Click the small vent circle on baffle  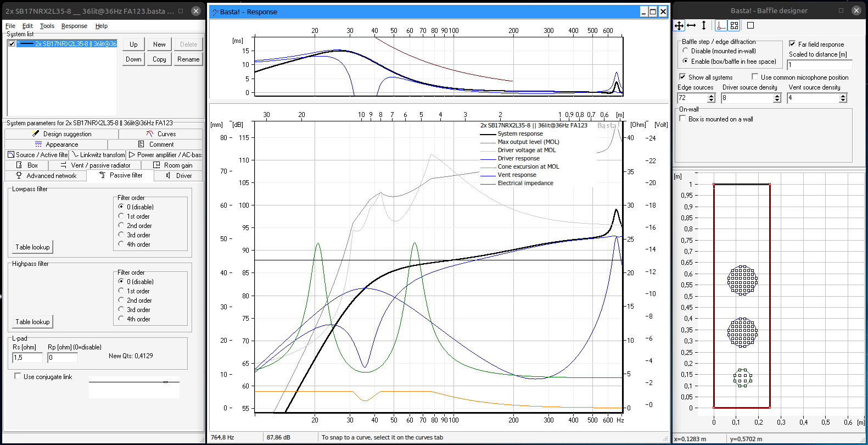742,378
